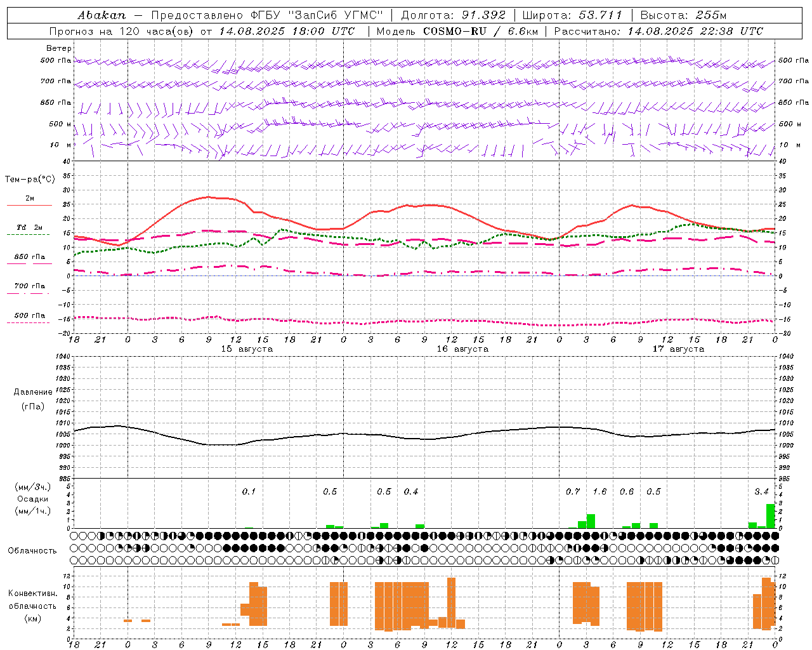The width and height of the screenshot is (812, 650).
Task: Click the 1.6 precipitation amount
Action: 599,491
